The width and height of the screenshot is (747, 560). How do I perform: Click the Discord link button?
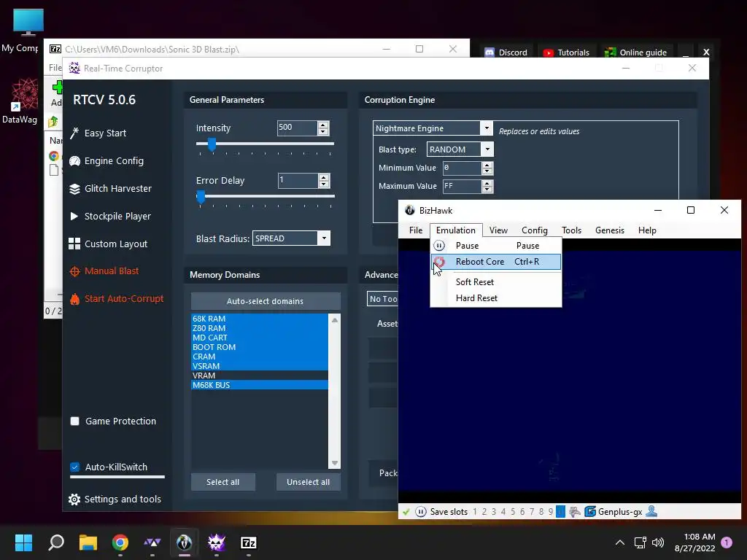pyautogui.click(x=506, y=52)
